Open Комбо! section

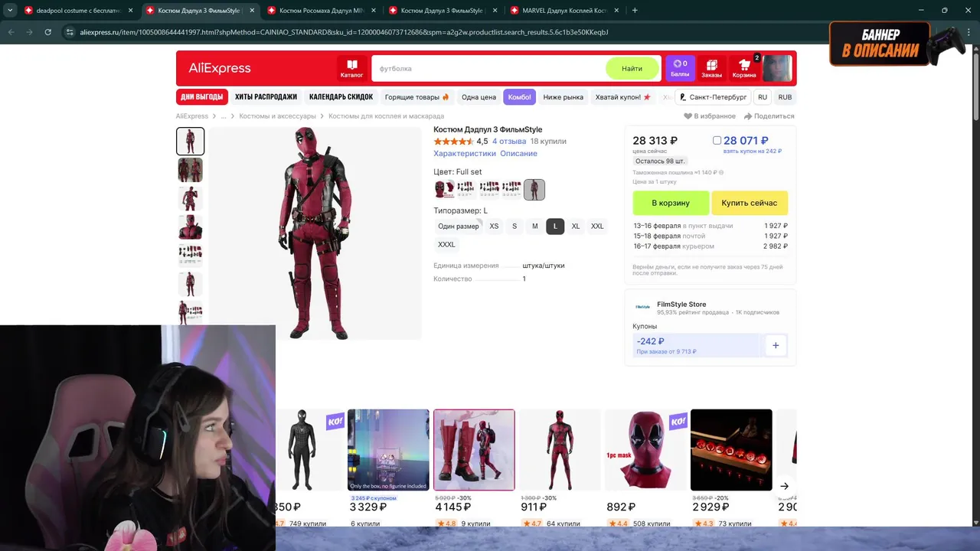(x=519, y=97)
